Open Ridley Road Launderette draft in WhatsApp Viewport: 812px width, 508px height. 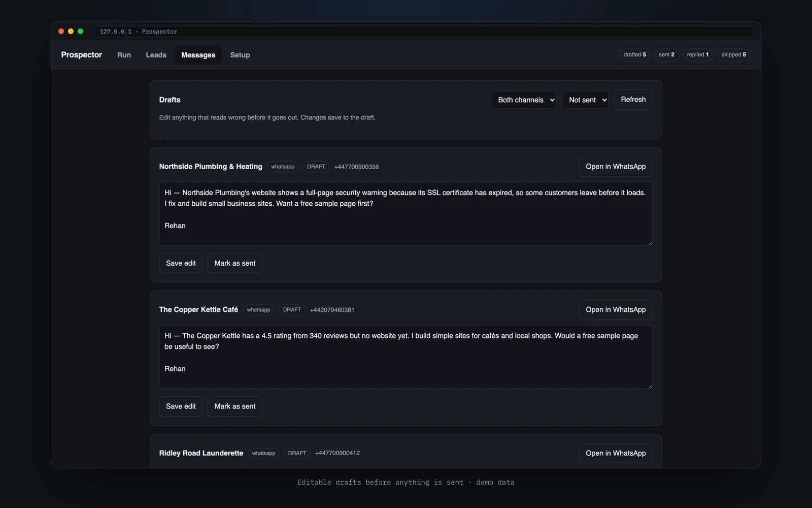click(616, 453)
